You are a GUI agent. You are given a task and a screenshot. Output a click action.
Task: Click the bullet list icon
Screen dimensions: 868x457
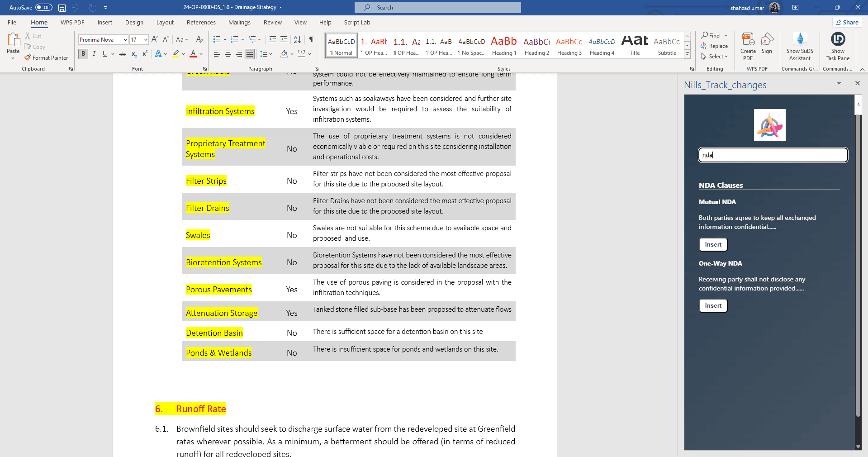point(217,39)
